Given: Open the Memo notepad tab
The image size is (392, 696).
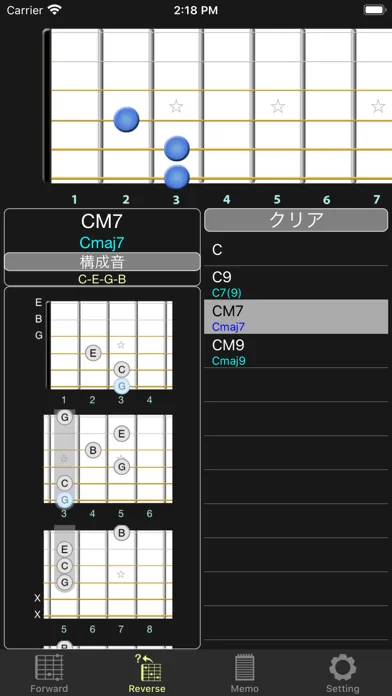Looking at the screenshot, I should 244,673.
